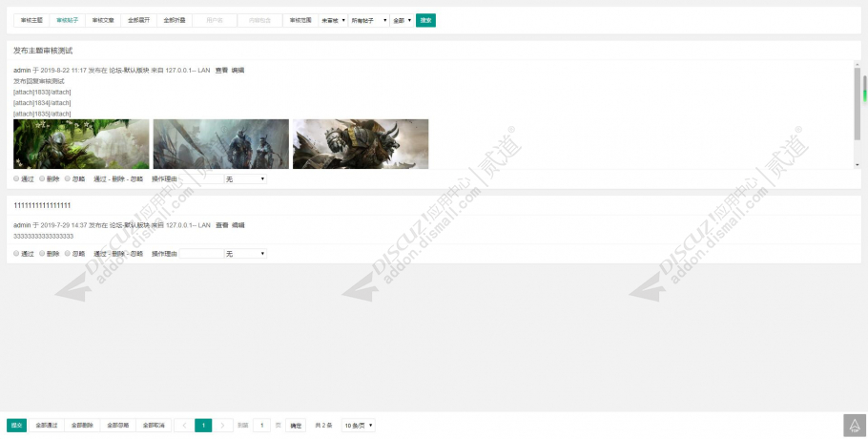868x439 pixels.
Task: Click 查看 link on the 2019-8-22 post
Action: click(x=221, y=71)
